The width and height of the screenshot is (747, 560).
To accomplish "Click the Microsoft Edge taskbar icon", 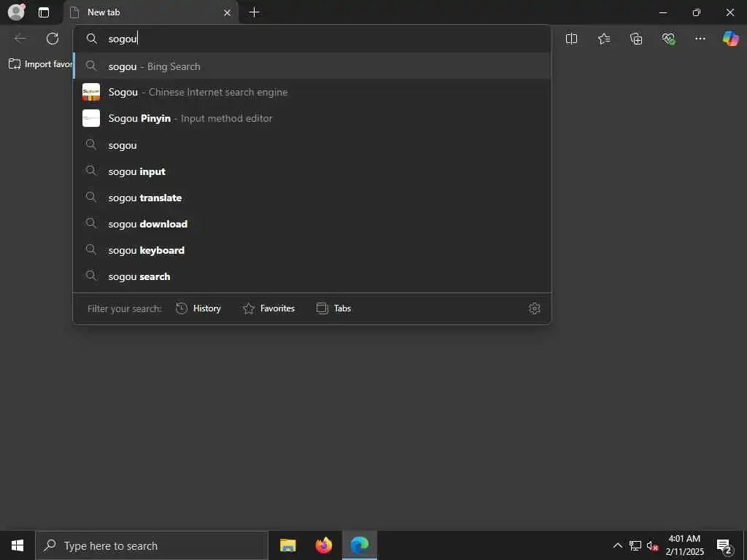I will (360, 545).
